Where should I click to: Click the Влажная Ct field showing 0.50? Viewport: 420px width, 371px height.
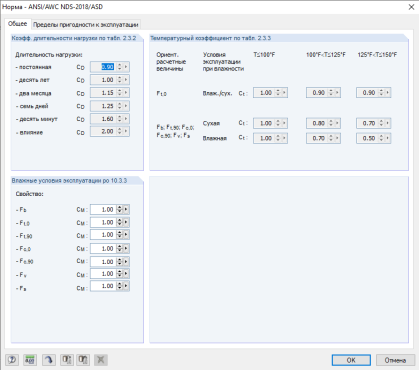[367, 138]
